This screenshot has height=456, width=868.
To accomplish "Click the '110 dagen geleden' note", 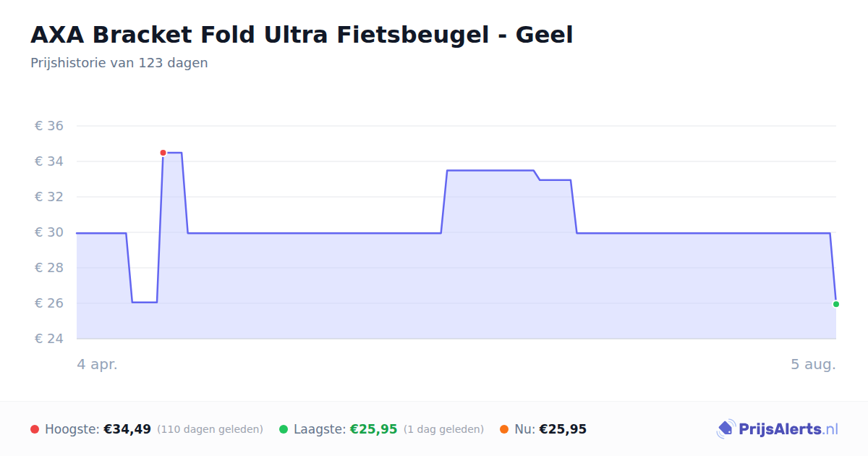I will pyautogui.click(x=210, y=429).
